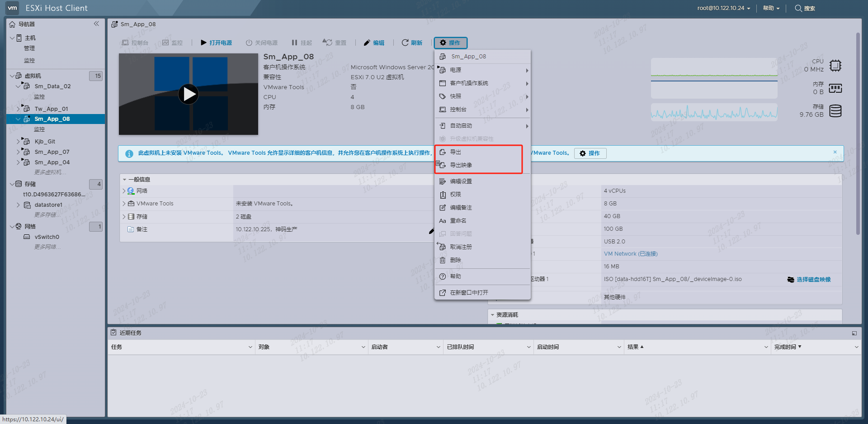
Task: Click the search magnifier icon
Action: coord(798,8)
